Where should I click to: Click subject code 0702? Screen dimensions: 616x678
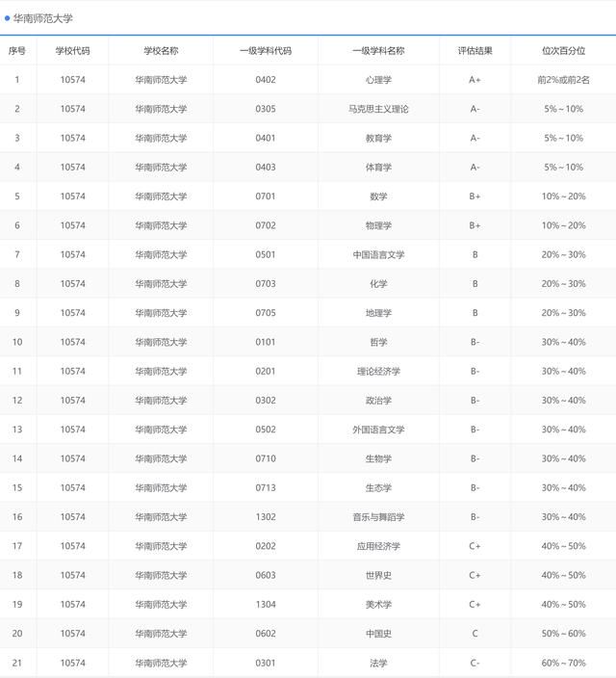click(x=266, y=225)
